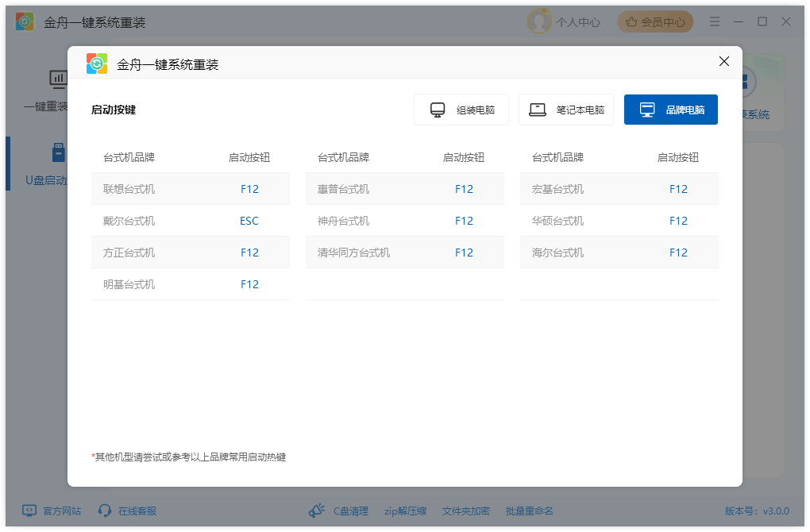
Task: Click F12 key for 宏基台式机
Action: point(678,189)
